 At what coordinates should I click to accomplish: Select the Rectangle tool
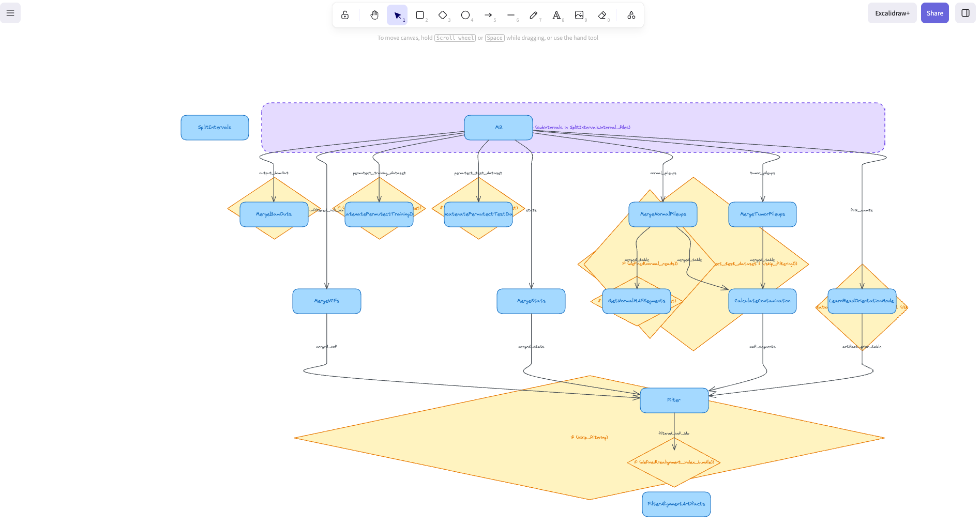click(420, 14)
